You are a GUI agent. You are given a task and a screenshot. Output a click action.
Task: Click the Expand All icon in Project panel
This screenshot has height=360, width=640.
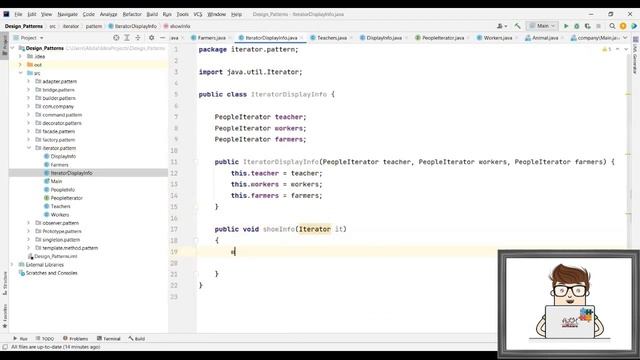127,38
